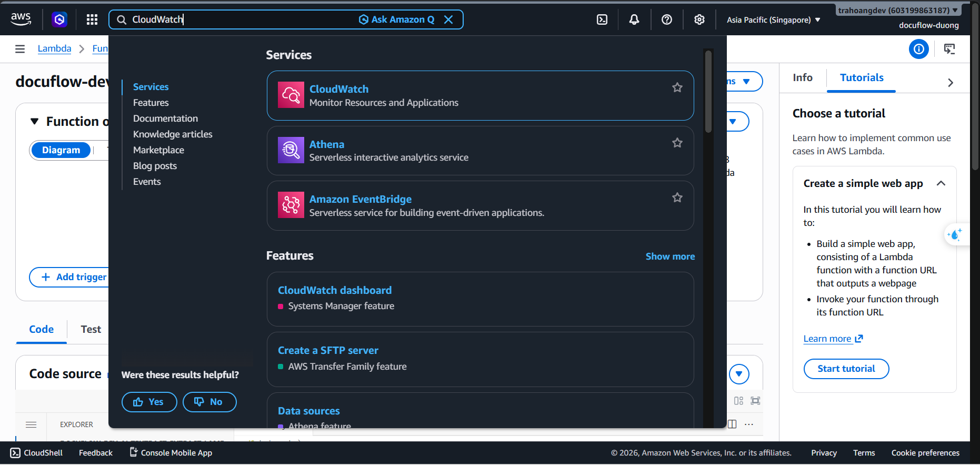The image size is (980, 465).
Task: Click the thumbs up Yes button
Action: (149, 402)
